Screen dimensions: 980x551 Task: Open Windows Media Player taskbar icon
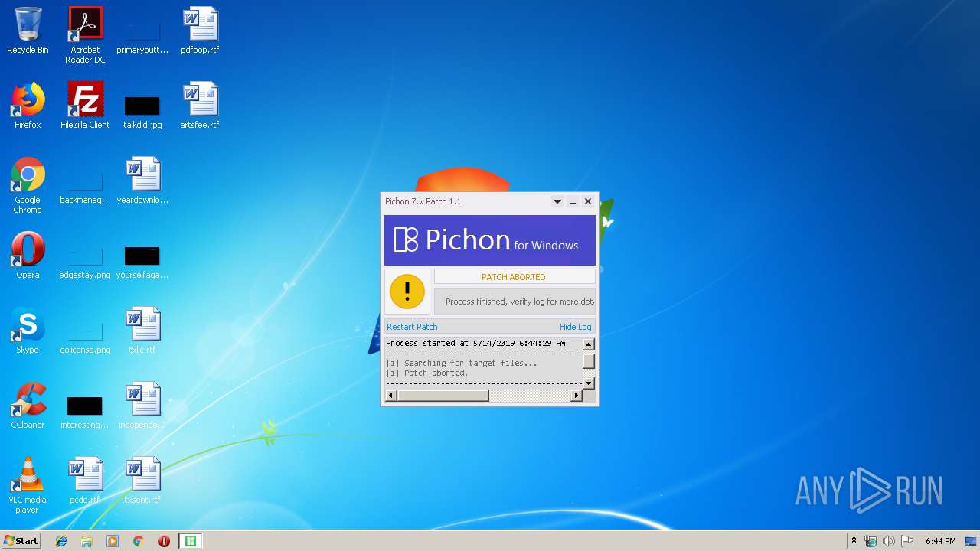coord(113,541)
